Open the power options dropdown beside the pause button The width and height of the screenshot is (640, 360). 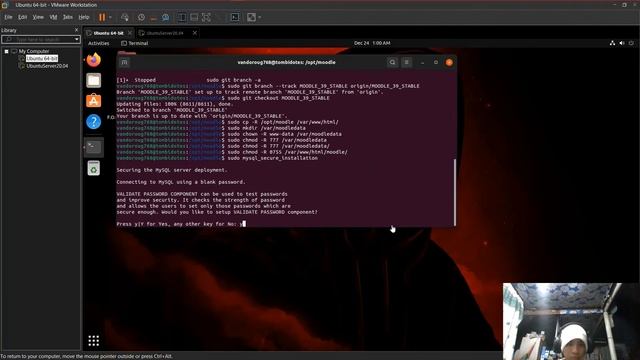coord(111,17)
